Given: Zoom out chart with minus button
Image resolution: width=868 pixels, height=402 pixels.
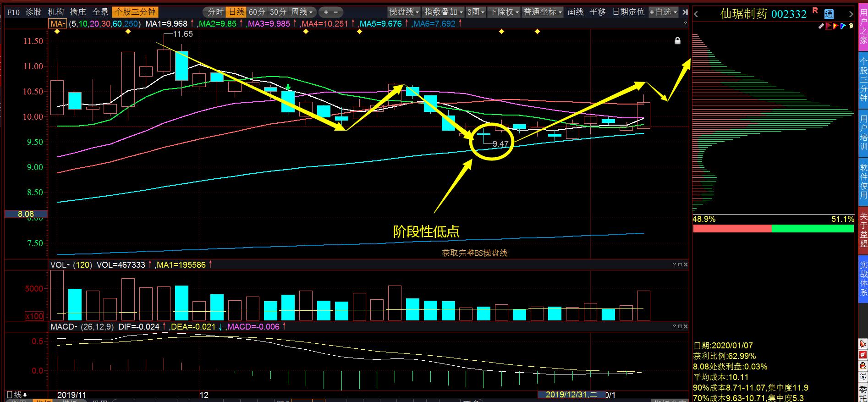Looking at the screenshot, I should tap(336, 12).
